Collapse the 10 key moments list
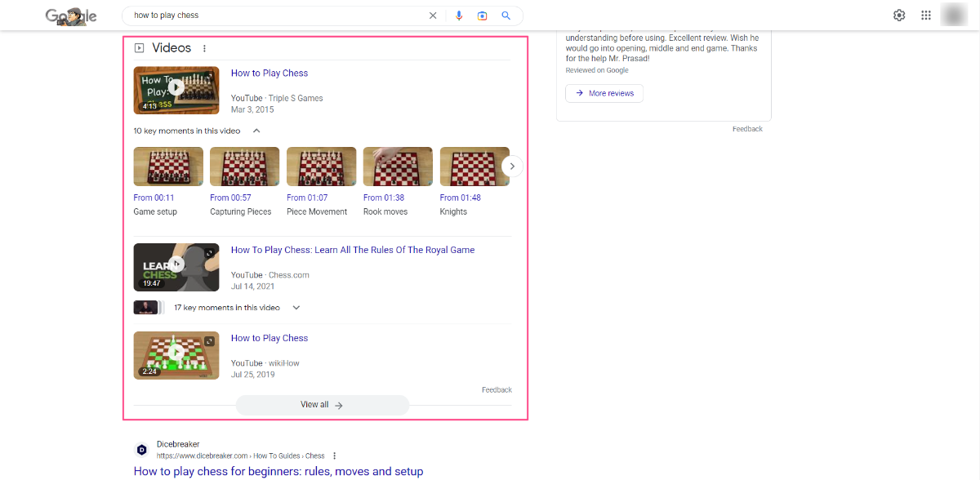Image resolution: width=980 pixels, height=480 pixels. tap(256, 131)
